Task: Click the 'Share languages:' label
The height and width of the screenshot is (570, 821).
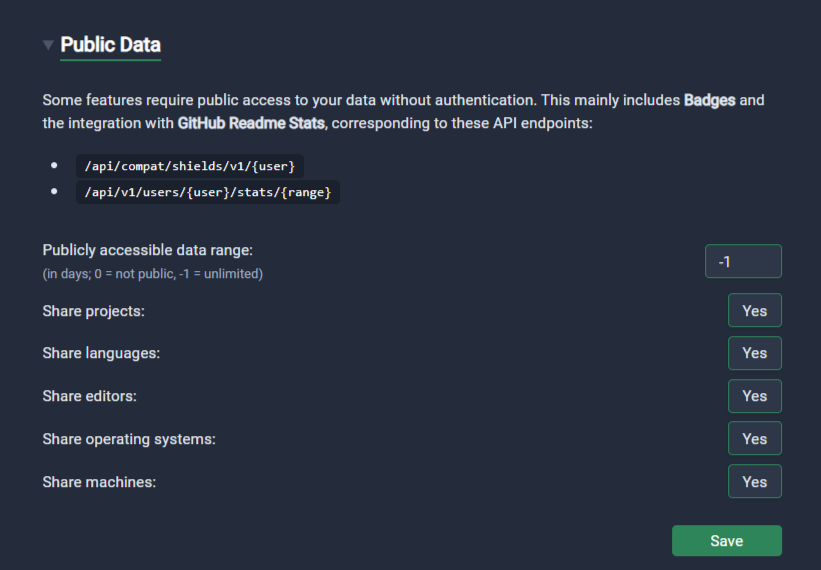Action: [101, 353]
